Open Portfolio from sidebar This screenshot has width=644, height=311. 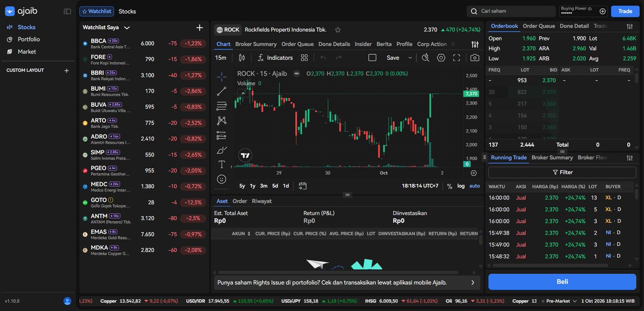coord(28,39)
